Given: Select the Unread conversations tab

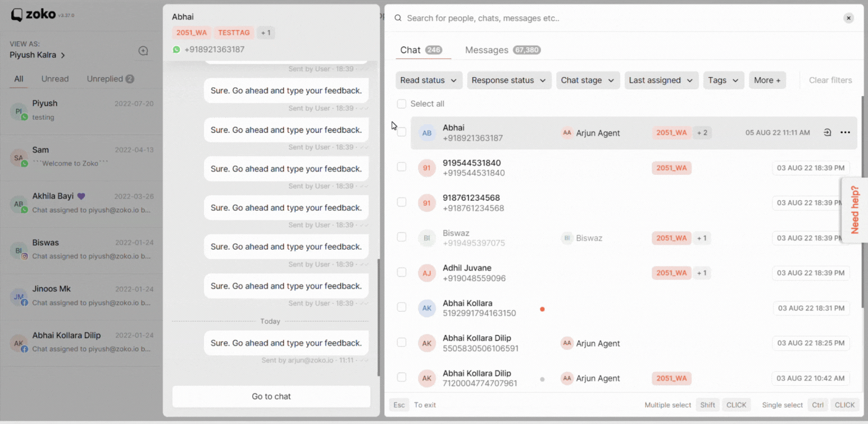Looking at the screenshot, I should (x=55, y=79).
